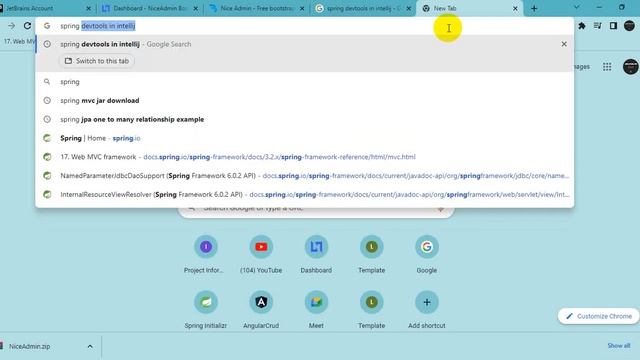The image size is (640, 360).
Task: Open the profile avatar in toolbar
Action: click(x=629, y=26)
